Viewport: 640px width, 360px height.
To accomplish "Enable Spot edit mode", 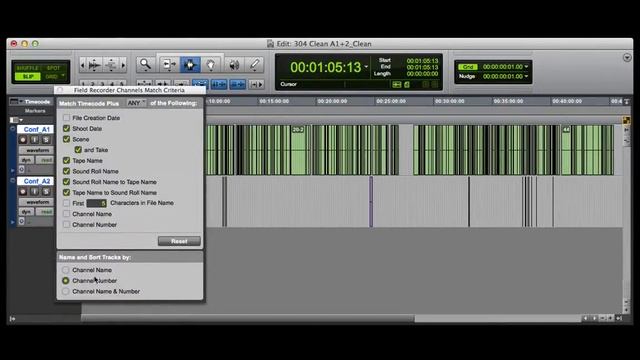I will click(x=53, y=68).
